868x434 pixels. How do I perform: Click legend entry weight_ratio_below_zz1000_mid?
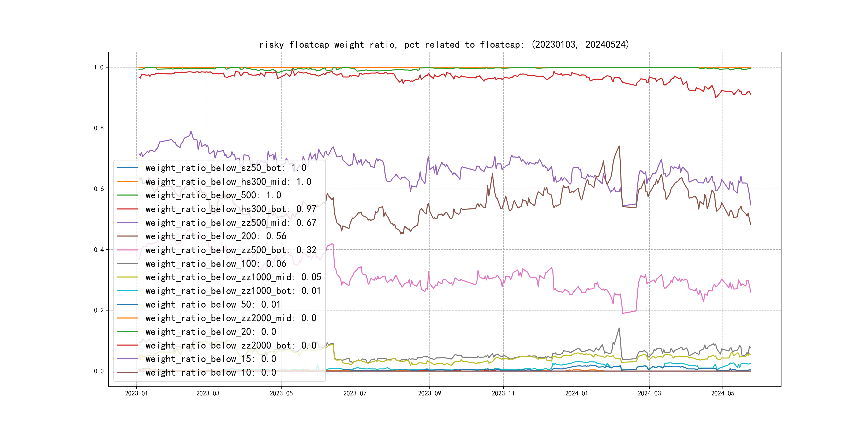pyautogui.click(x=233, y=277)
